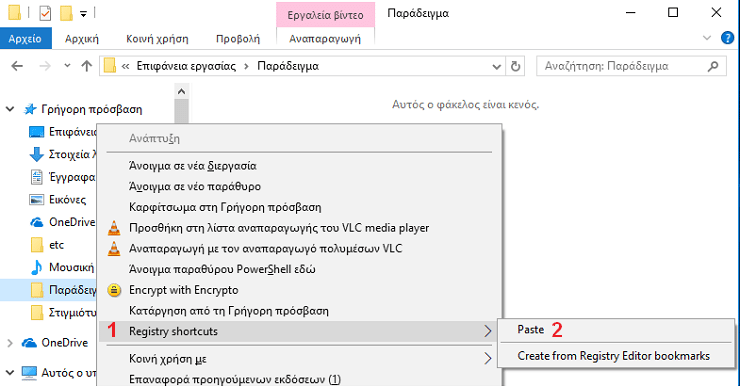Image resolution: width=740 pixels, height=387 pixels.
Task: Open recent locations dropdown arrow
Action: pos(67,66)
